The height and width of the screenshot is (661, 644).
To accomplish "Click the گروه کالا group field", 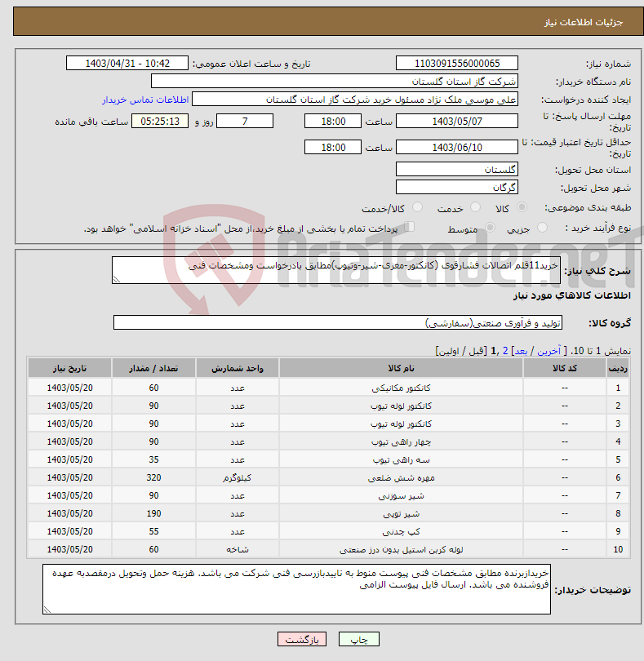I will point(337,322).
